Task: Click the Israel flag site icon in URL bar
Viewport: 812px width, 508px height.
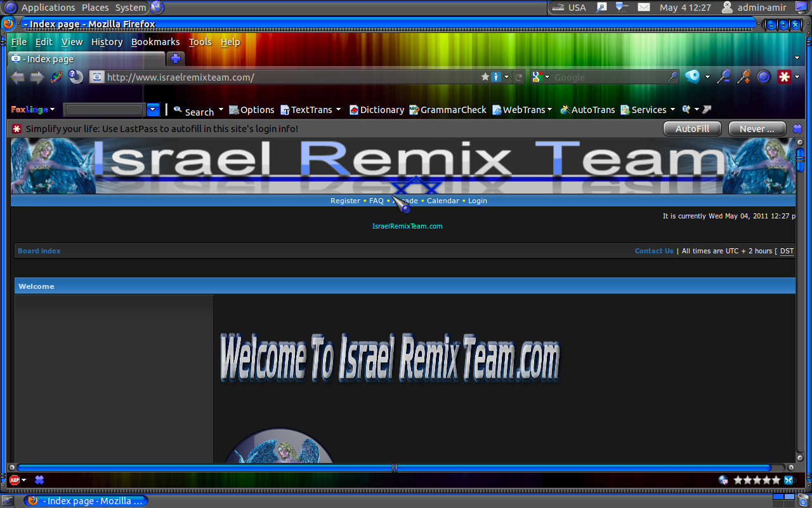Action: [x=96, y=77]
